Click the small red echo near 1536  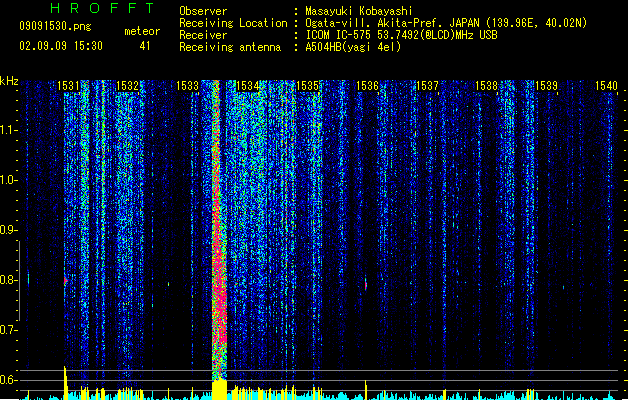[x=365, y=285]
